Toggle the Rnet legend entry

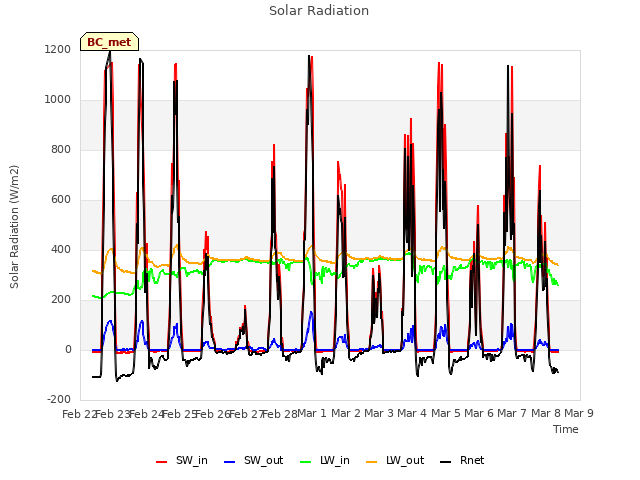(x=462, y=460)
